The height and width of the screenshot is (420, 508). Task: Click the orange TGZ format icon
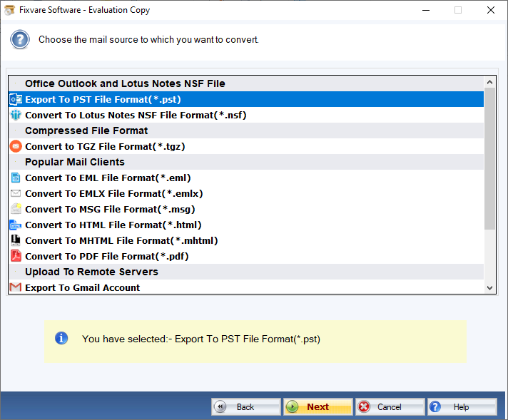click(16, 146)
